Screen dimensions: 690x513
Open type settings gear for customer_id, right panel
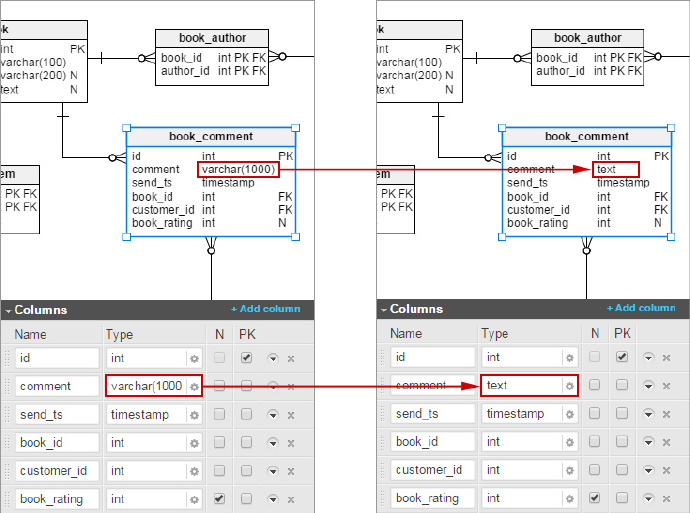pos(569,471)
